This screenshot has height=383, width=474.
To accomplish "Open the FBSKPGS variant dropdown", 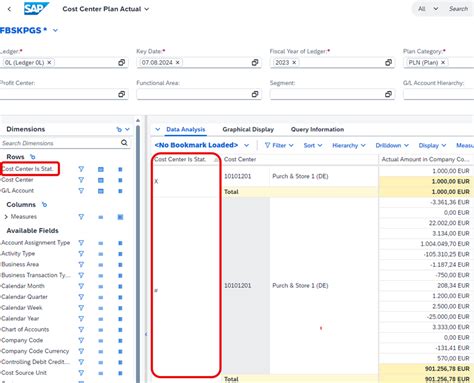I will [x=55, y=30].
